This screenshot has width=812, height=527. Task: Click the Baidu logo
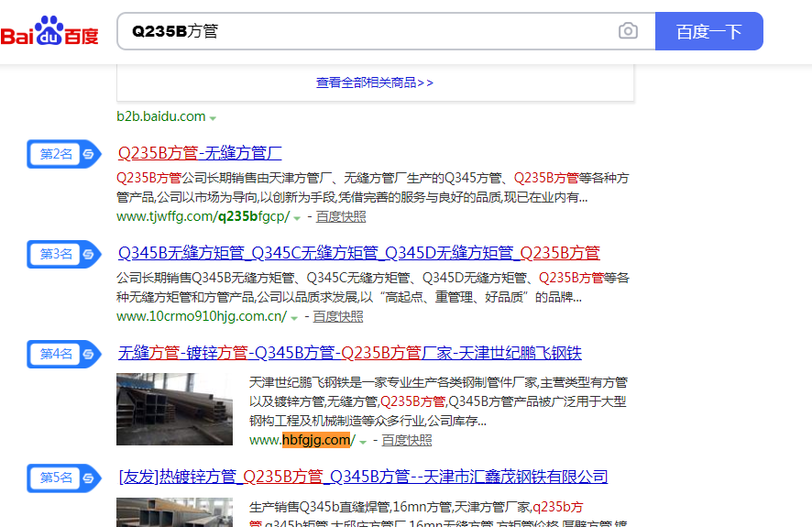pyautogui.click(x=49, y=31)
